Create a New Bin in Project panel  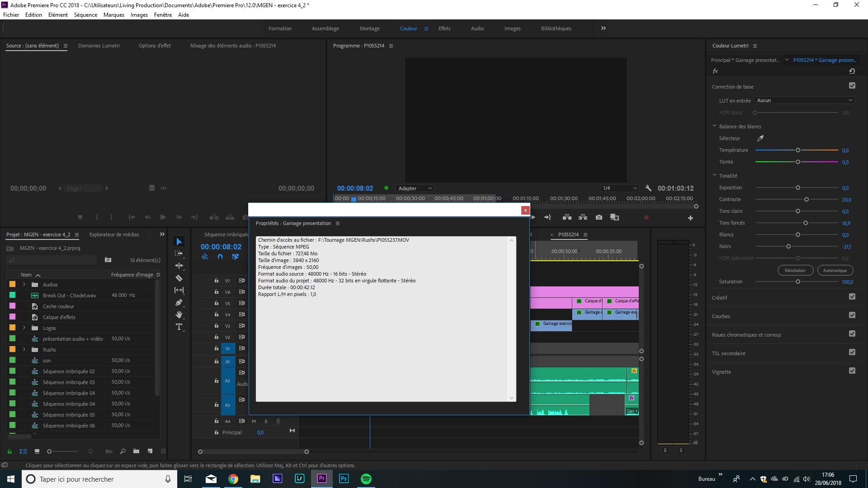(136, 451)
